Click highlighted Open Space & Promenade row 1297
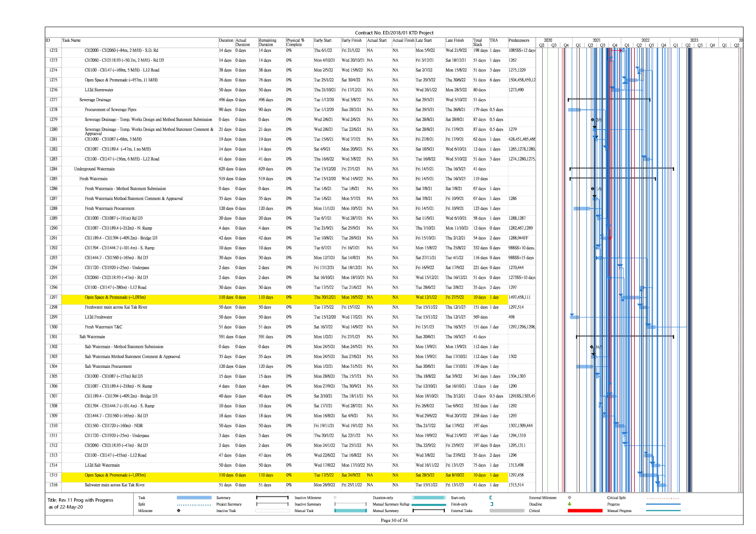Viewport: 756px width, 534px height. point(115,297)
